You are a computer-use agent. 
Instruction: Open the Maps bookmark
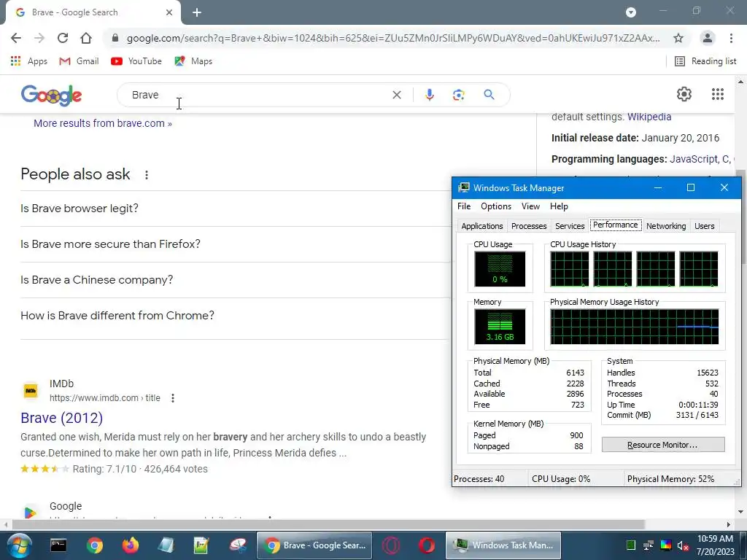point(193,61)
